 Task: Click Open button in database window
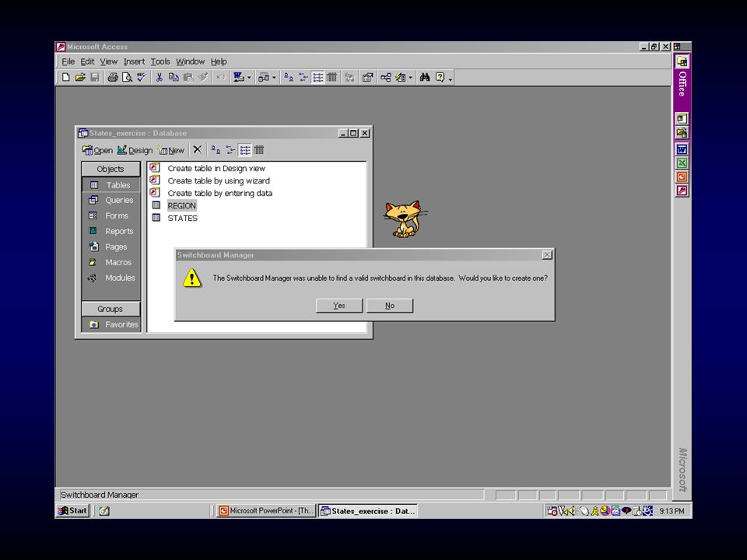coord(98,150)
